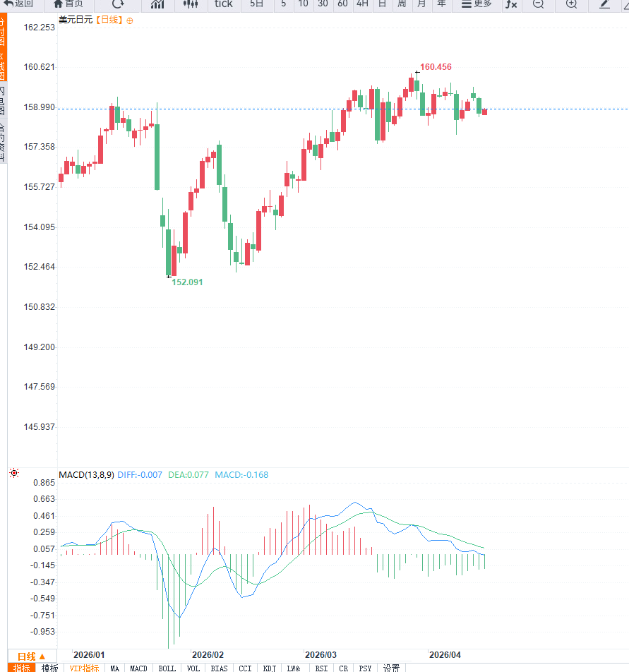Click the MACD indicator settings sun icon
The width and height of the screenshot is (629, 672).
[x=14, y=473]
